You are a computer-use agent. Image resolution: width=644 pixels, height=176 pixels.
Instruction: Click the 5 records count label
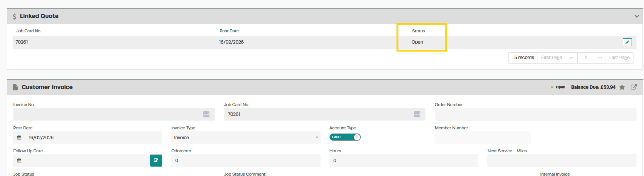(524, 58)
